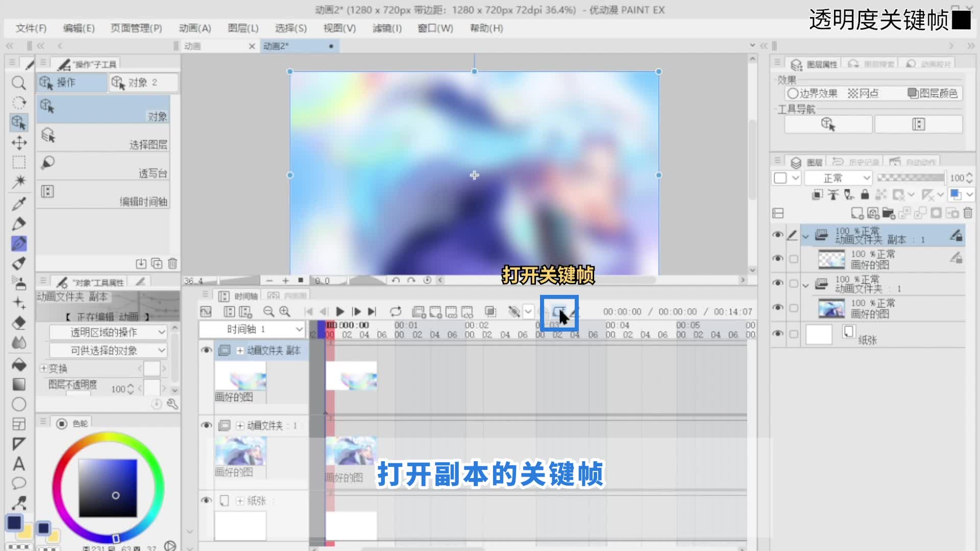The height and width of the screenshot is (551, 980).
Task: Expand the 动画文件夹 副本 timeline track
Action: tap(240, 350)
